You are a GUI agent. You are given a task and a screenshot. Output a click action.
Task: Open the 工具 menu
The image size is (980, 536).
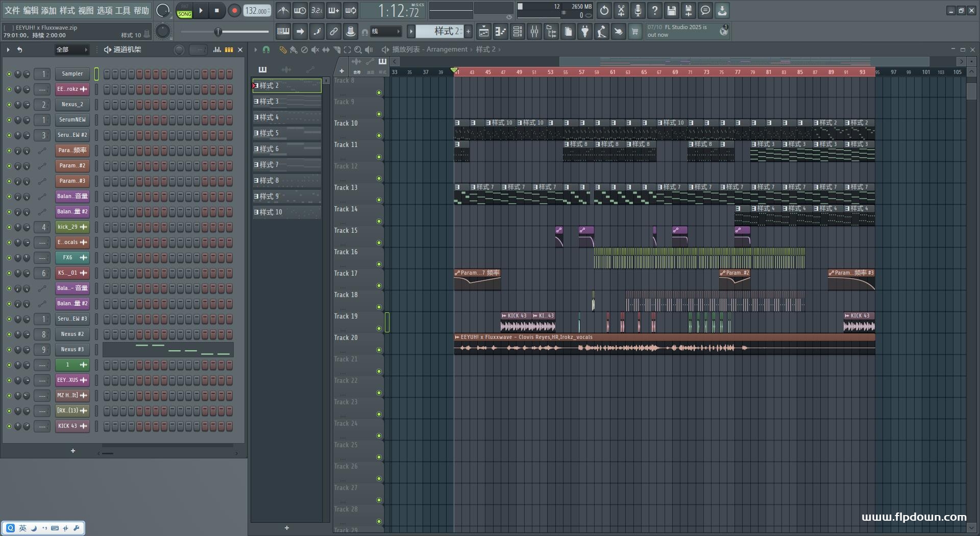(x=122, y=10)
